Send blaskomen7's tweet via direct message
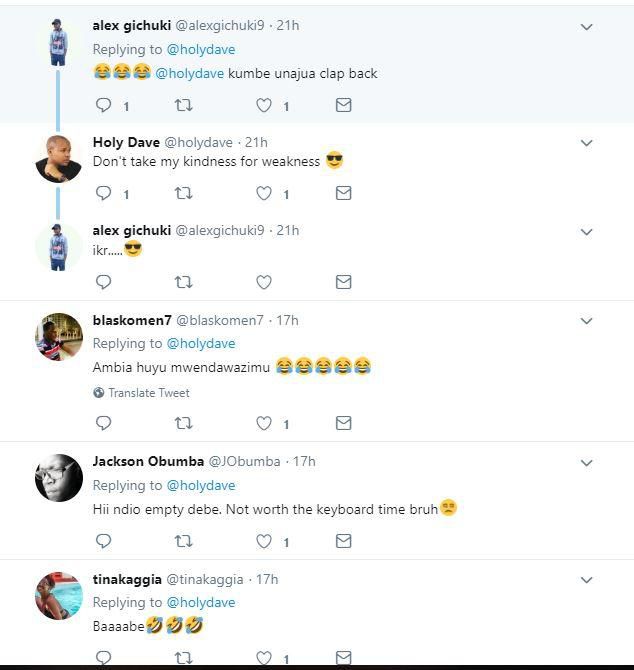This screenshot has width=634, height=670. (343, 423)
